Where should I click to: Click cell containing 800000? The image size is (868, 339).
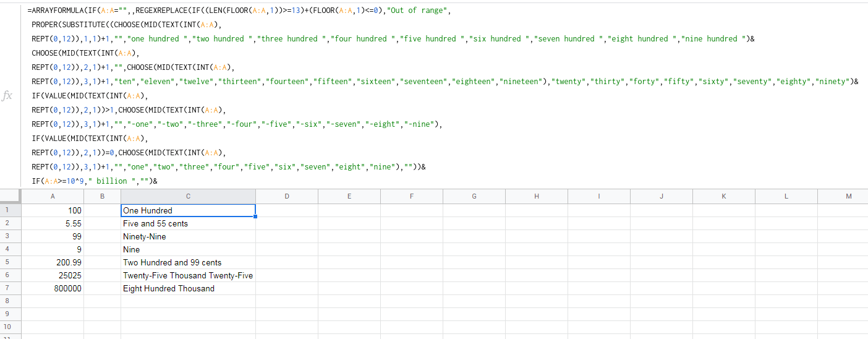pos(53,288)
